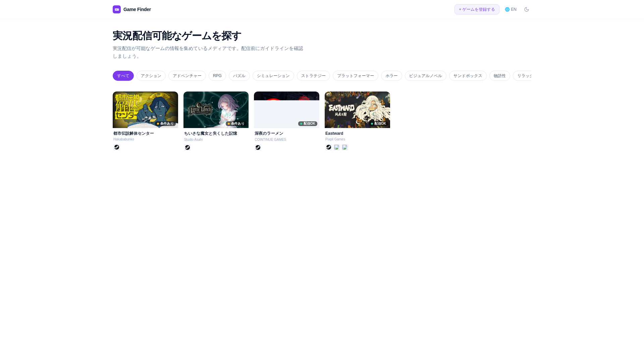Click the partially visible リラックス chip
644x362 pixels.
click(522, 76)
